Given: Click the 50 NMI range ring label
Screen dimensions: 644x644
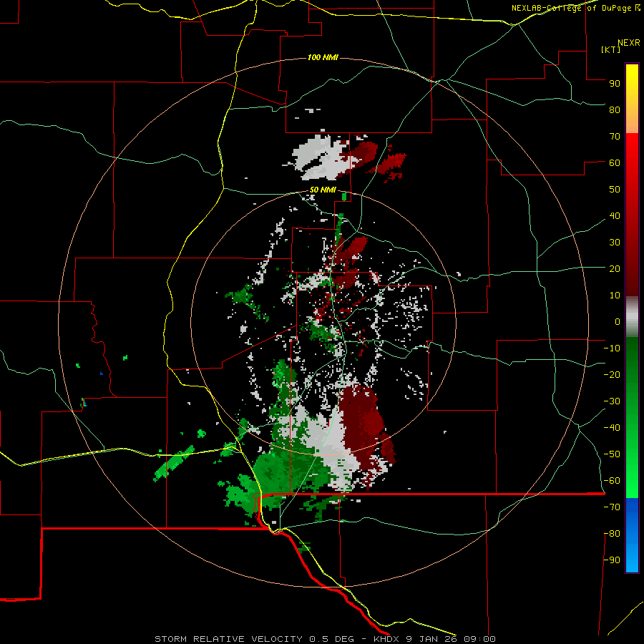Looking at the screenshot, I should (x=323, y=190).
